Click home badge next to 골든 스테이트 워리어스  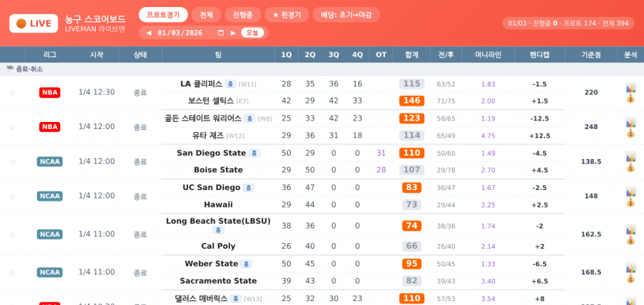point(249,119)
